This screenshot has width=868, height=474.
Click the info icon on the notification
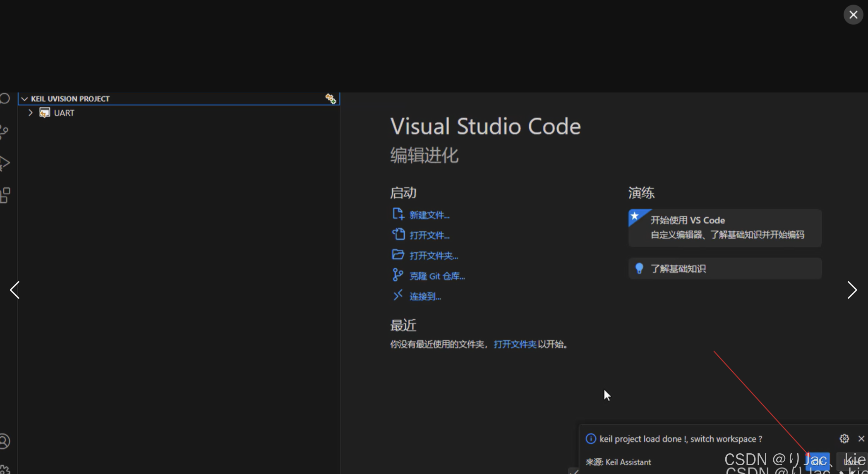point(590,438)
